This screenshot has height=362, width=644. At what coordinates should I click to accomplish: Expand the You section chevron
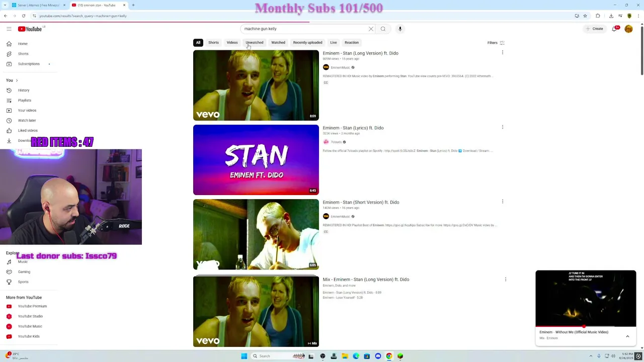coord(17,80)
